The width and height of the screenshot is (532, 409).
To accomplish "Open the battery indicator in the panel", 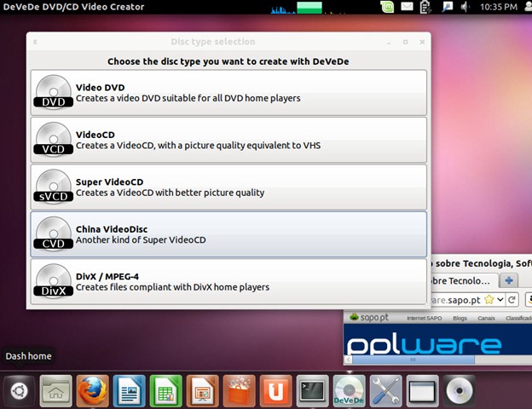I will click(x=425, y=7).
